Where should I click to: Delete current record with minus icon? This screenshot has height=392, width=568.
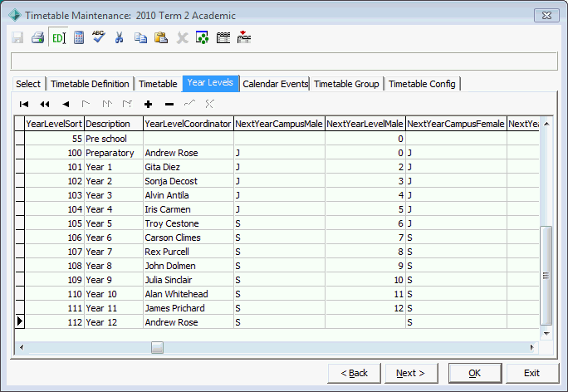click(x=169, y=105)
